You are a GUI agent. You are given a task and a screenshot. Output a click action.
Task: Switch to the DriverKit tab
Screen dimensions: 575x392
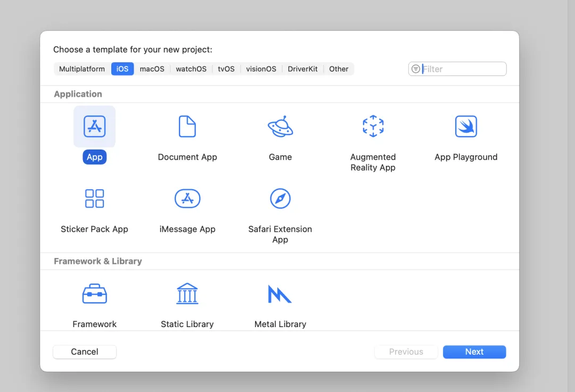tap(302, 69)
